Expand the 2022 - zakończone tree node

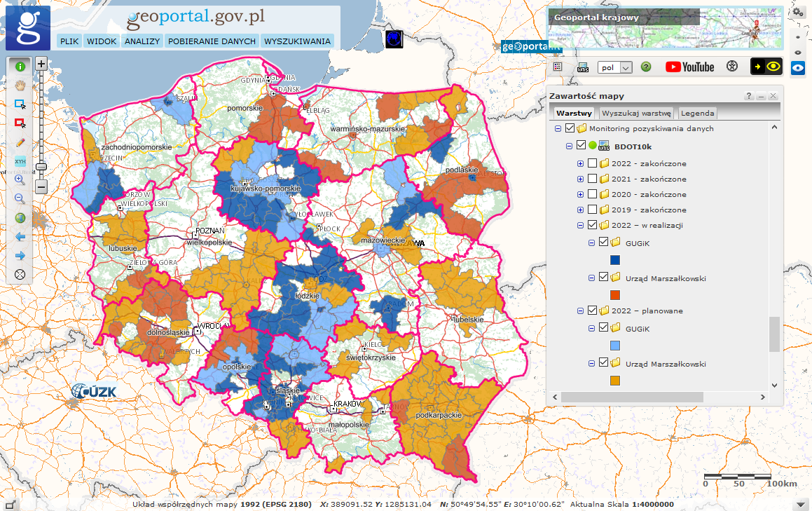[x=580, y=163]
